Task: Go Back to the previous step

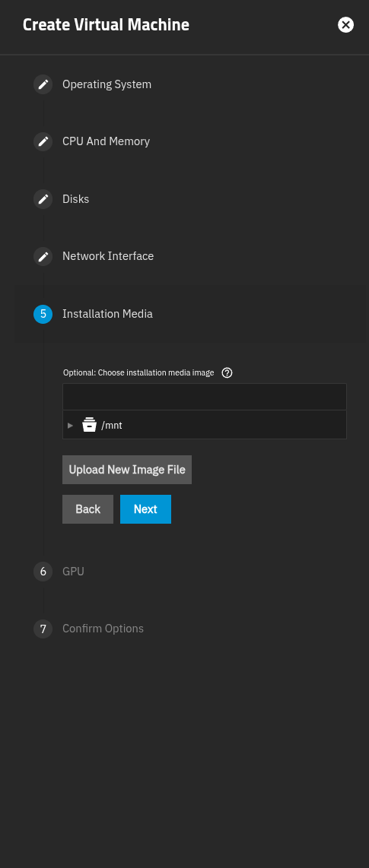Action: (x=87, y=509)
